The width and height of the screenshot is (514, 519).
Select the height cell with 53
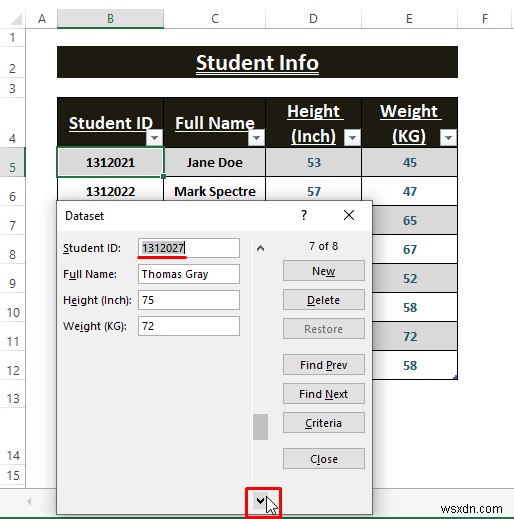point(313,162)
